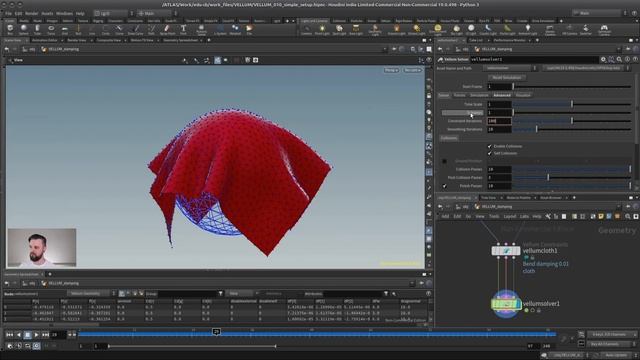
Task: Click the Smoothing Iterations slider
Action: (572, 129)
